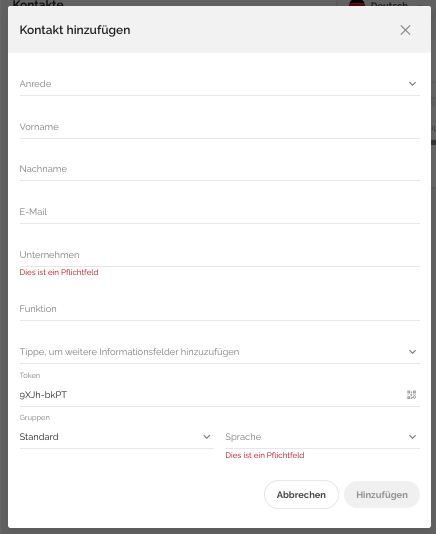This screenshot has width=436, height=534.
Task: Click the Hinzufügen button
Action: (x=382, y=494)
